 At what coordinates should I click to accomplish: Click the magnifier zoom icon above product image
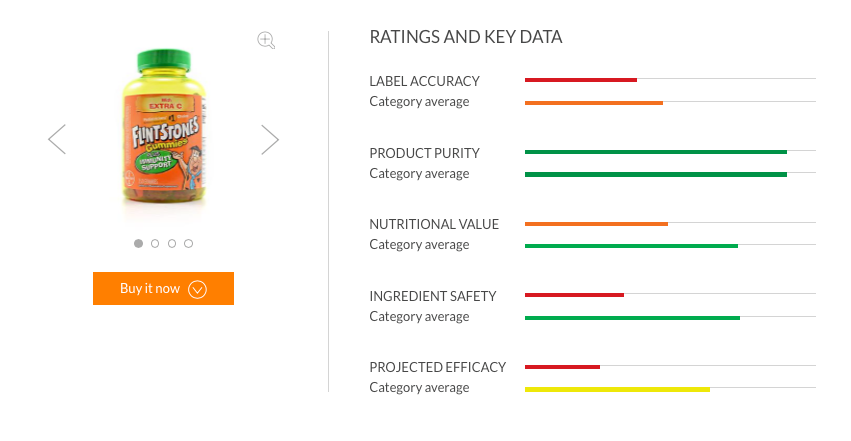[266, 41]
